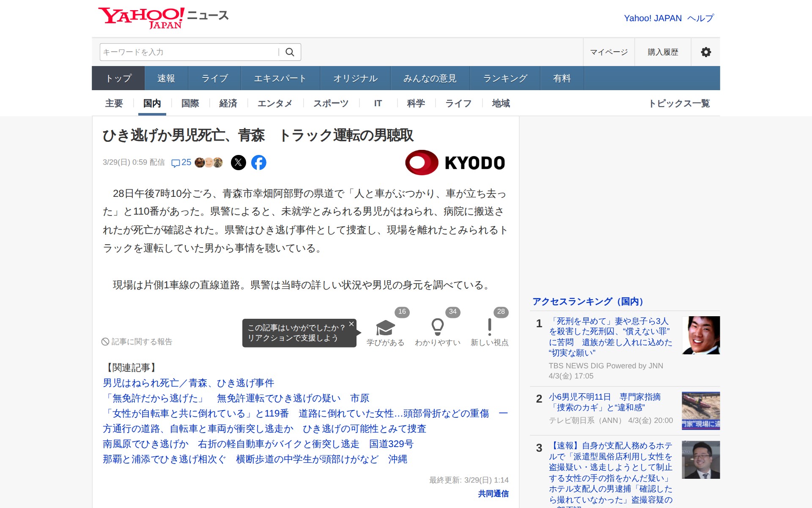The image size is (812, 508).
Task: React with 学びがある graduation cap
Action: 385,328
